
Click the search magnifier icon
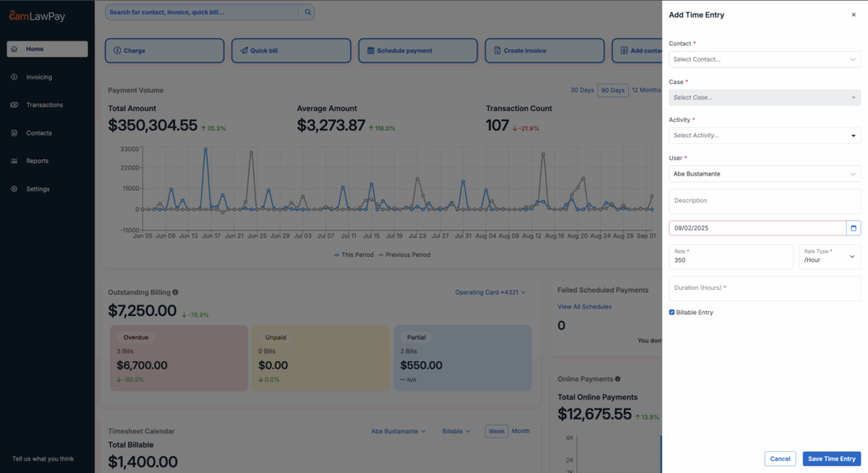tap(308, 12)
